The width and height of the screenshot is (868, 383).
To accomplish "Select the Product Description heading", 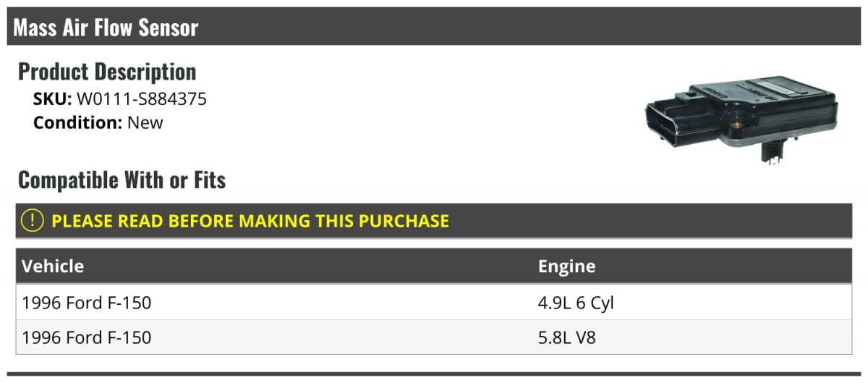I will click(107, 72).
